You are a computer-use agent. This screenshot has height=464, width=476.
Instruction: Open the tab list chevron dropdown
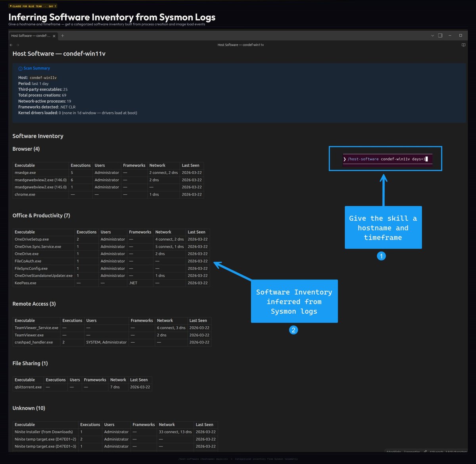tap(432, 36)
